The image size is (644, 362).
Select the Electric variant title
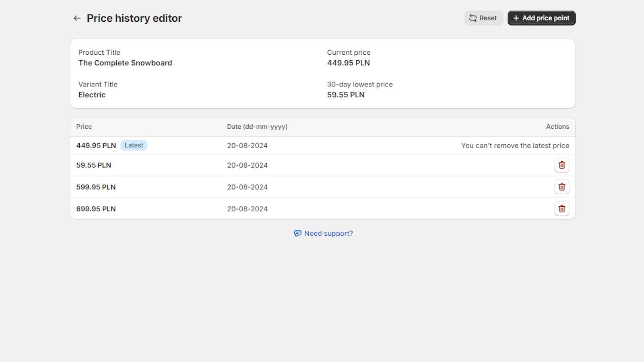92,95
